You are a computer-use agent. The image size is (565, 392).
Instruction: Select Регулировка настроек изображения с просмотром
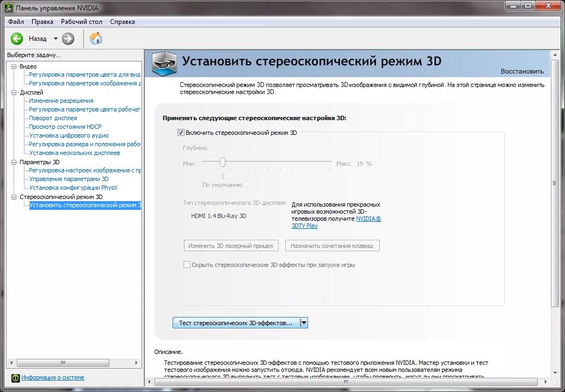coord(85,170)
